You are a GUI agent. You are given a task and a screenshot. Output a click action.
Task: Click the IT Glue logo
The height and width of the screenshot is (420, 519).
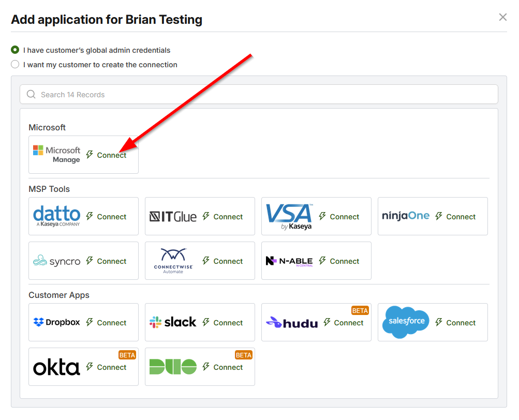(x=173, y=216)
